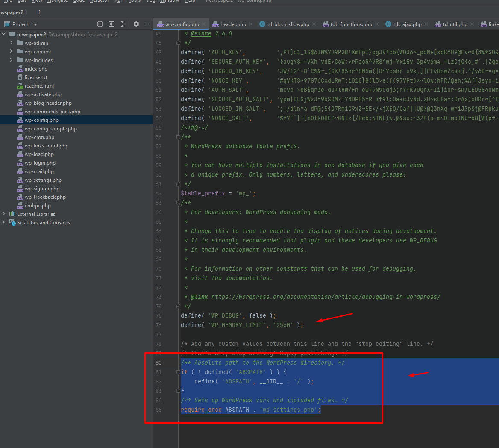This screenshot has width=499, height=448.
Task: Click '$table_prefix' variable on line 62
Action: pos(203,193)
